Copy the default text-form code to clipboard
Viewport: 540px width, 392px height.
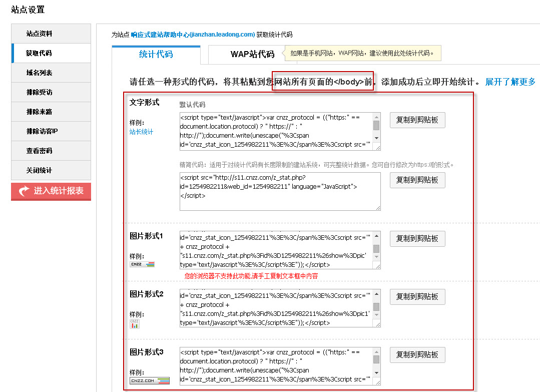pos(417,120)
